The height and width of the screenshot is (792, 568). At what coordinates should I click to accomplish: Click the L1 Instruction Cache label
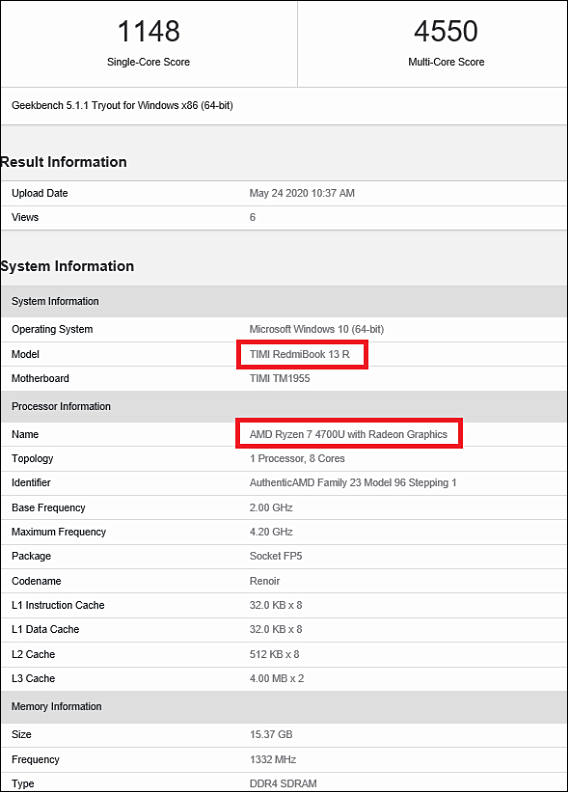click(x=58, y=606)
